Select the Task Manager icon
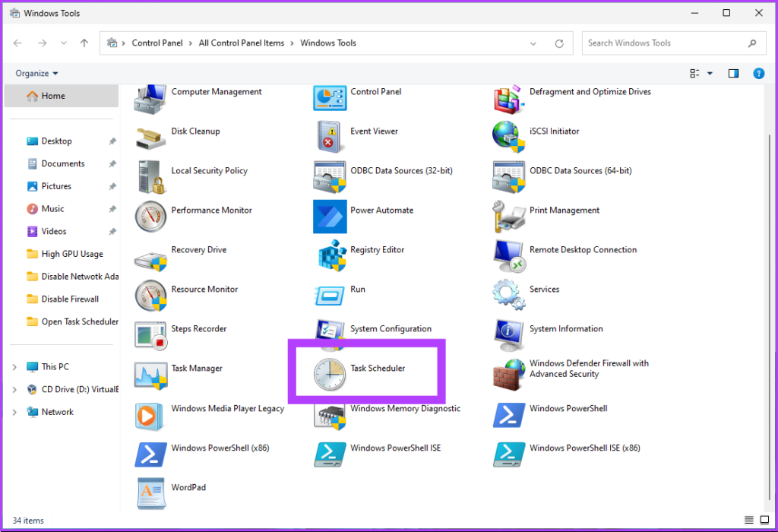Screen dimensions: 778x532 pos(150,375)
